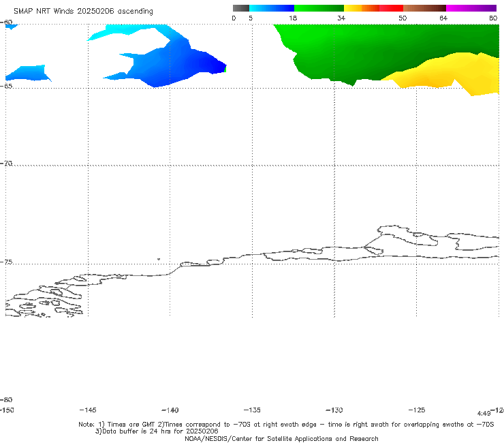Click the 'Note: 1) Times are GMT' footnote line

pyautogui.click(x=286, y=425)
